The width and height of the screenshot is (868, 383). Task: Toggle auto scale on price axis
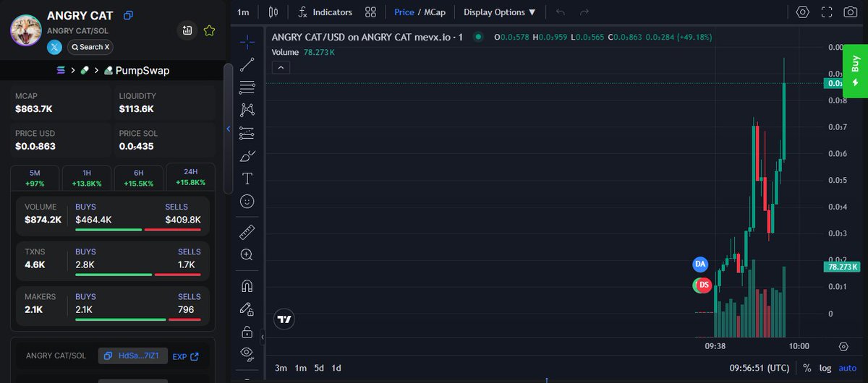848,368
